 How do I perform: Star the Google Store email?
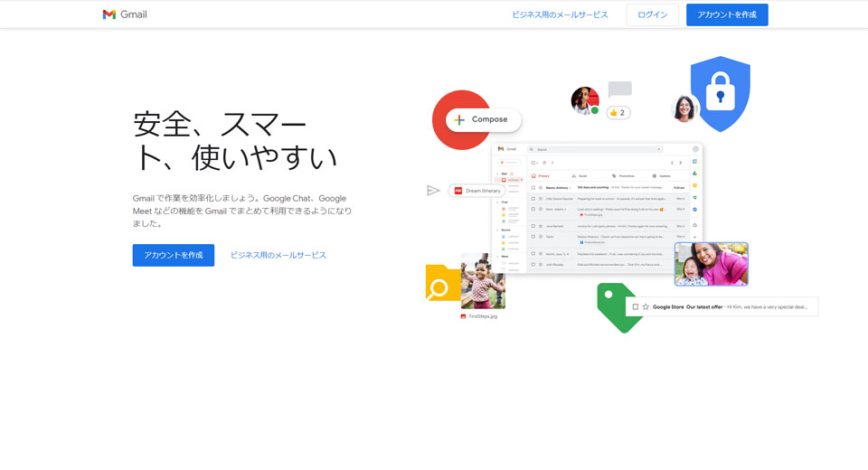pyautogui.click(x=646, y=306)
